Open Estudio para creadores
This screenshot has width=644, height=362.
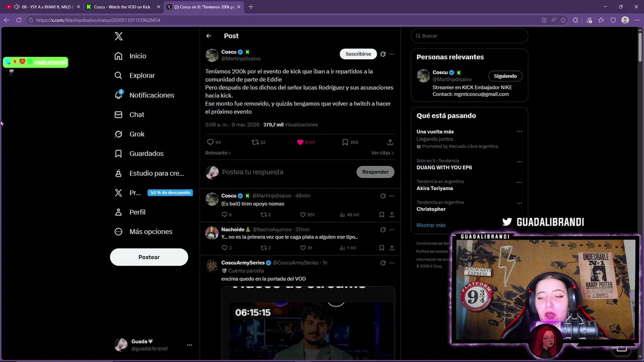coord(149,173)
